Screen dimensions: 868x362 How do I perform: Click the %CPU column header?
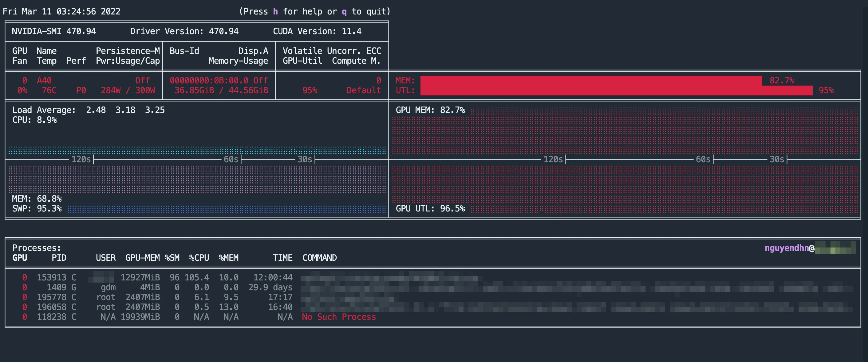click(199, 258)
